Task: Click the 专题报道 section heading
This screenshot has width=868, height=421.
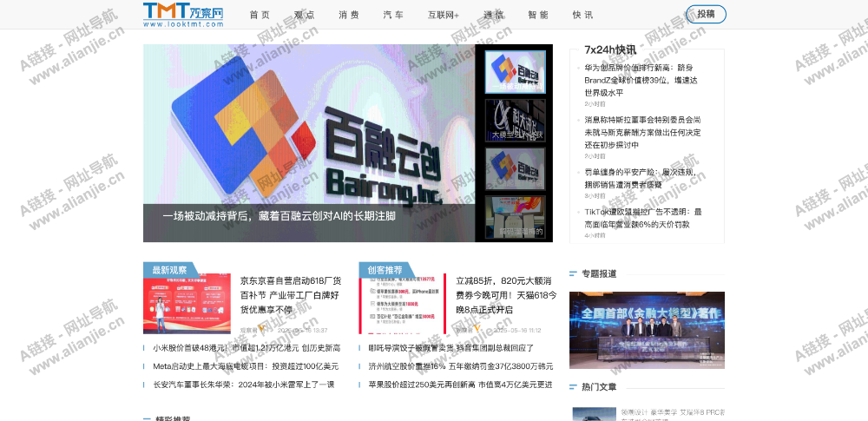Action: click(x=599, y=273)
